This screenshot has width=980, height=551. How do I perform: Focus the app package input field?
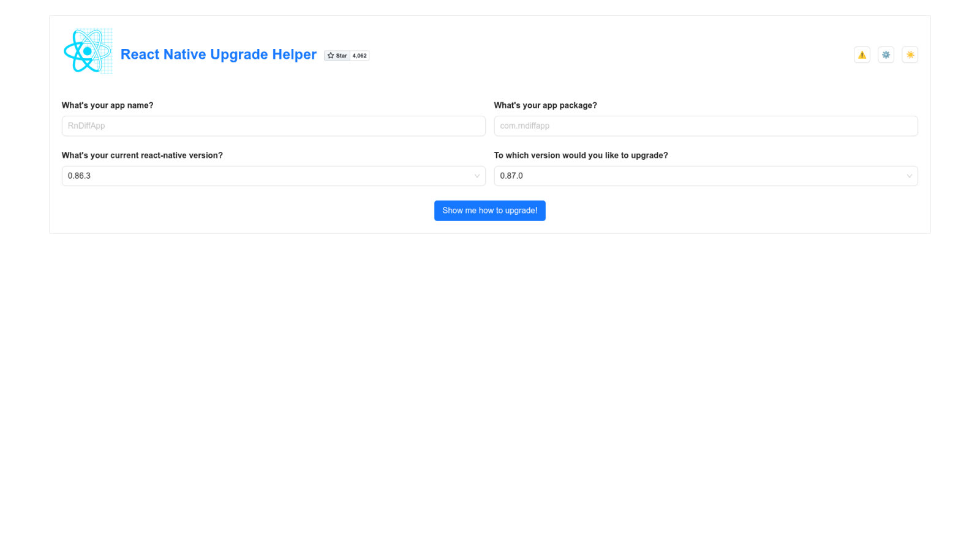click(x=706, y=126)
